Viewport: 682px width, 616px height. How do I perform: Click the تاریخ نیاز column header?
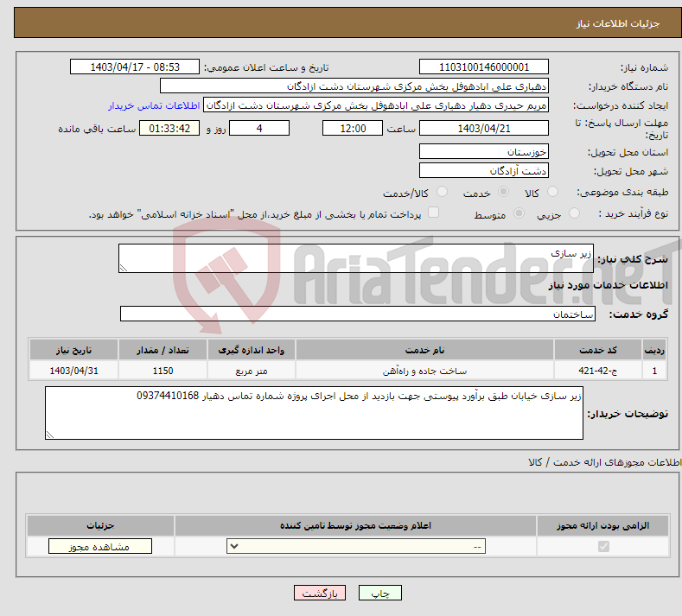point(73,350)
